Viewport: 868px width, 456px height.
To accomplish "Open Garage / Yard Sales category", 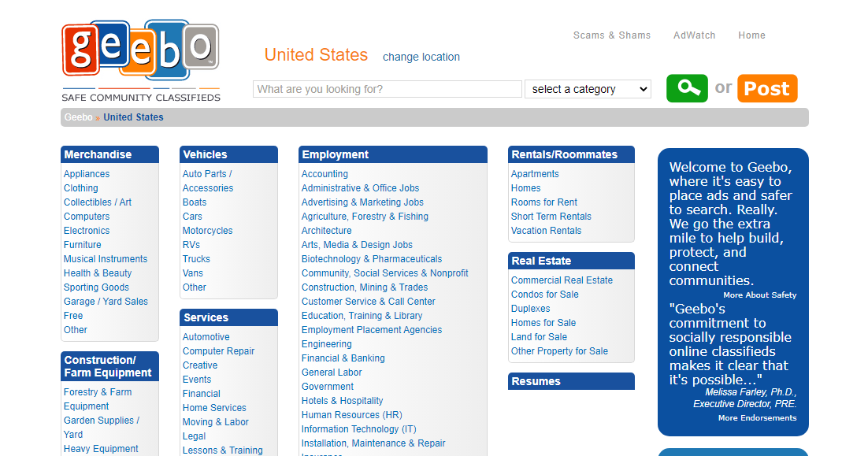I will (106, 302).
